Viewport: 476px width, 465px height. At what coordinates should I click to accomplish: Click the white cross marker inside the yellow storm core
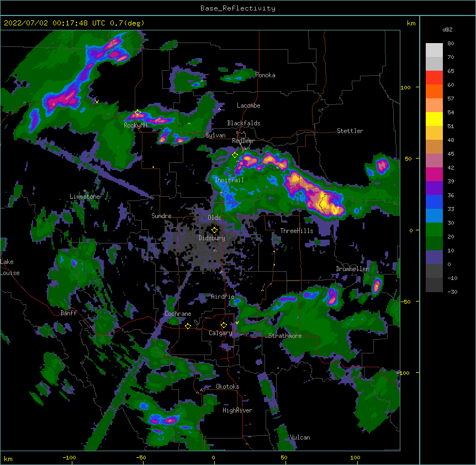click(x=338, y=207)
